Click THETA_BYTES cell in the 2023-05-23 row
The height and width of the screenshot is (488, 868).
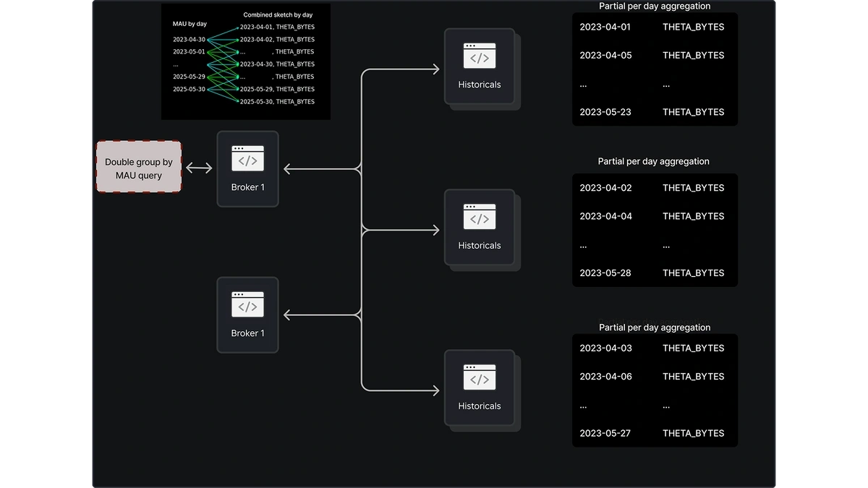click(x=694, y=112)
